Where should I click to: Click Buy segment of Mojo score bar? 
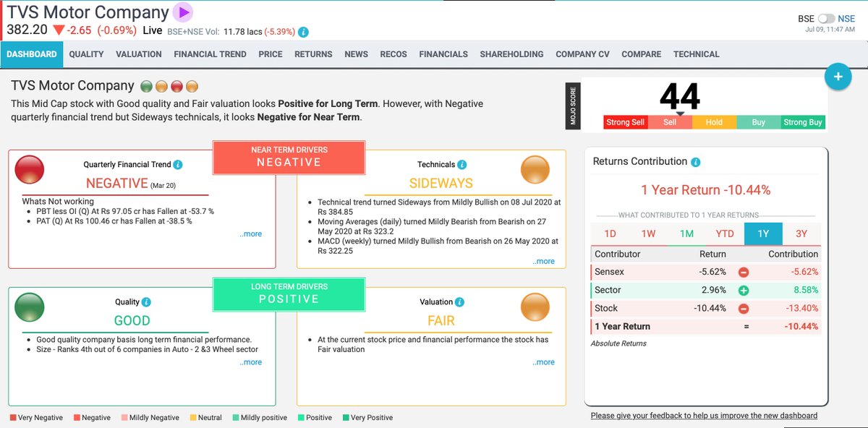point(759,122)
